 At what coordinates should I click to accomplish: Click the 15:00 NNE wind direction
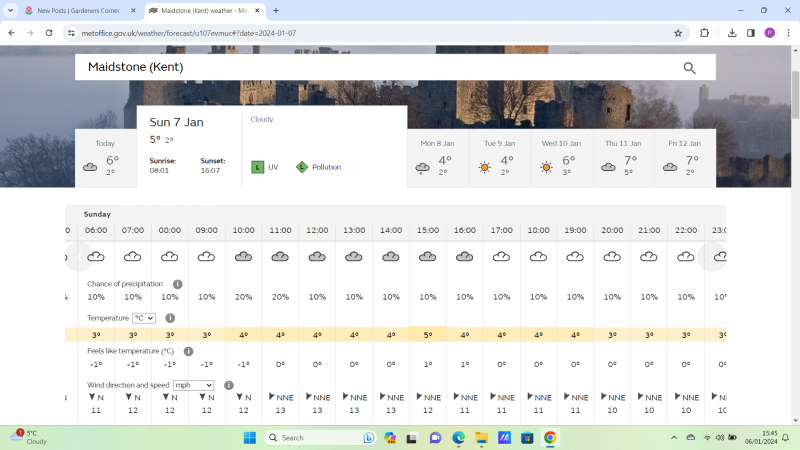pos(429,397)
